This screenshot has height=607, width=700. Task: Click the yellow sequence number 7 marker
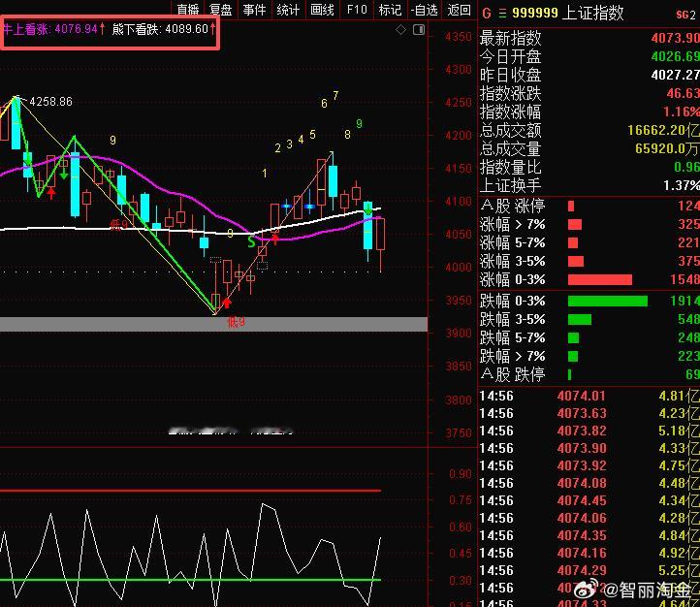pyautogui.click(x=335, y=96)
